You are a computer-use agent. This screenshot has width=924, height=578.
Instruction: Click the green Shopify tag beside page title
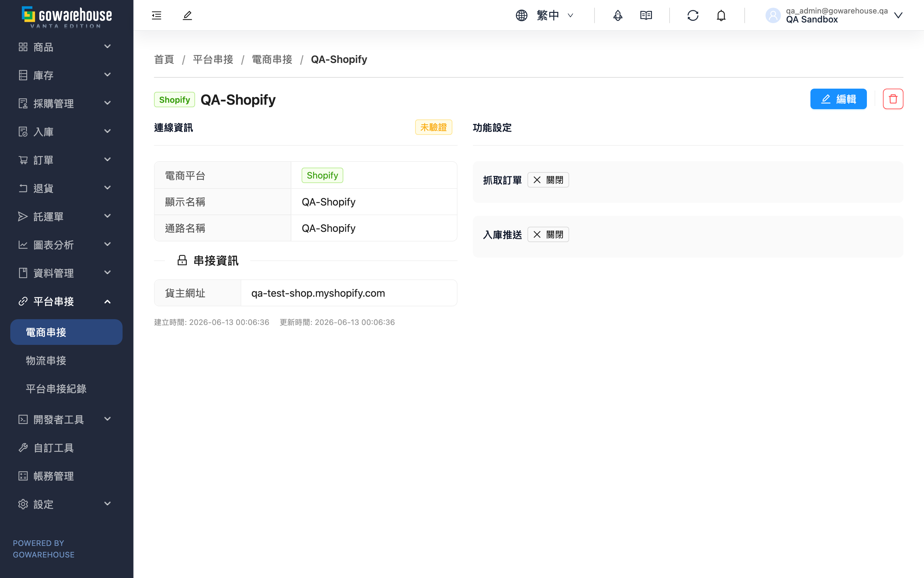[x=175, y=100]
